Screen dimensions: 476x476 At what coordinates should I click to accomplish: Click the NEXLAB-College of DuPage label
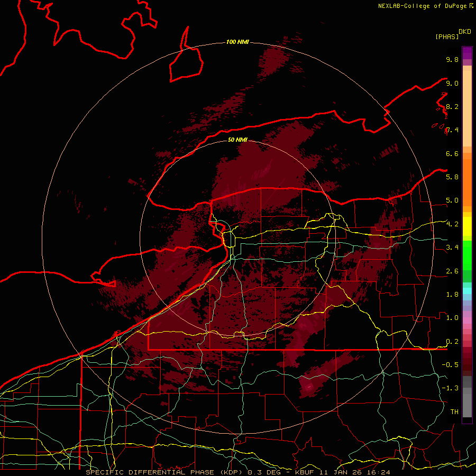423,6
